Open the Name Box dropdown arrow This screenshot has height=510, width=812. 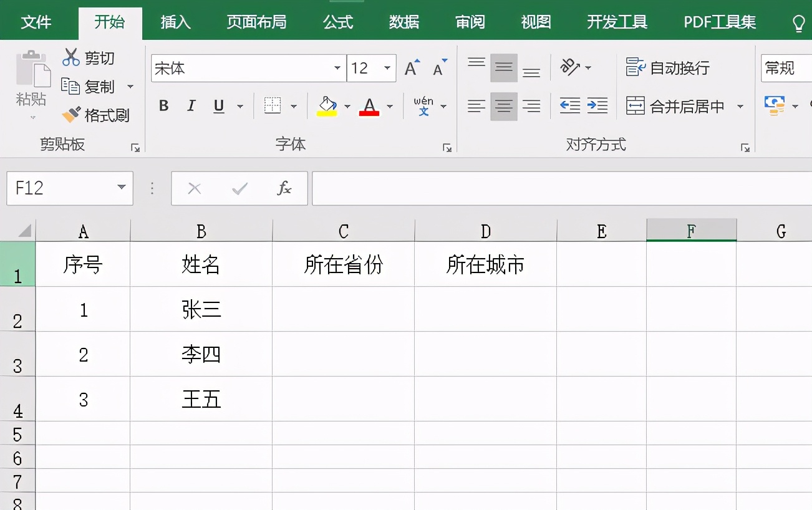(121, 188)
